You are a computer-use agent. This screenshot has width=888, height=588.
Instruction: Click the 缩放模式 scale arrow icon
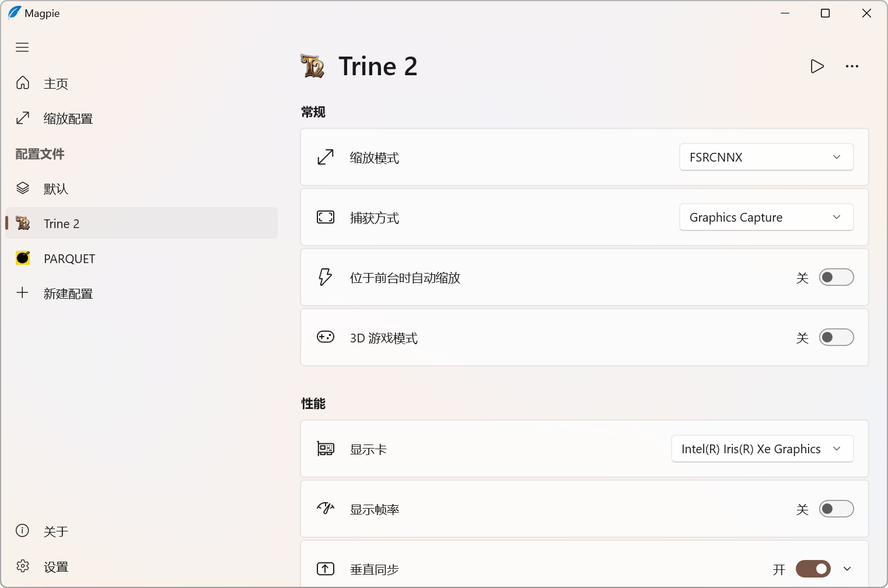326,157
